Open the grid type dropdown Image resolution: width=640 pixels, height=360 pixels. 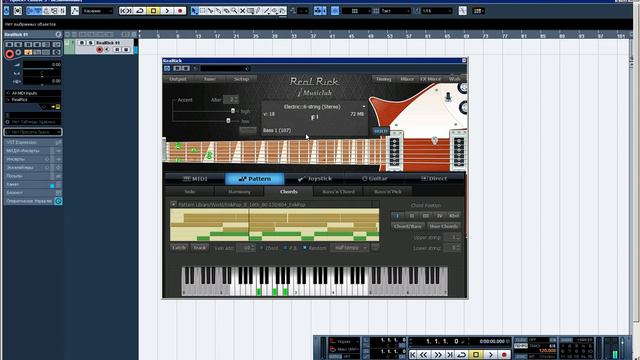(x=395, y=11)
